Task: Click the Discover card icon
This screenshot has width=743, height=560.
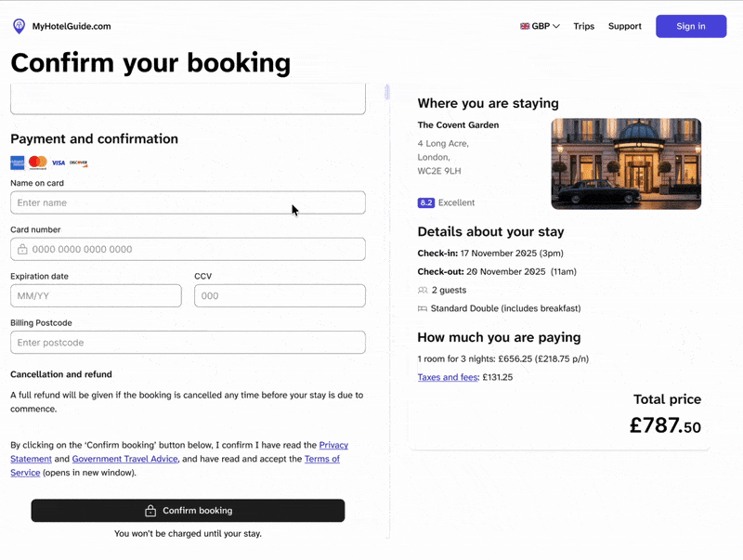Action: click(x=79, y=163)
